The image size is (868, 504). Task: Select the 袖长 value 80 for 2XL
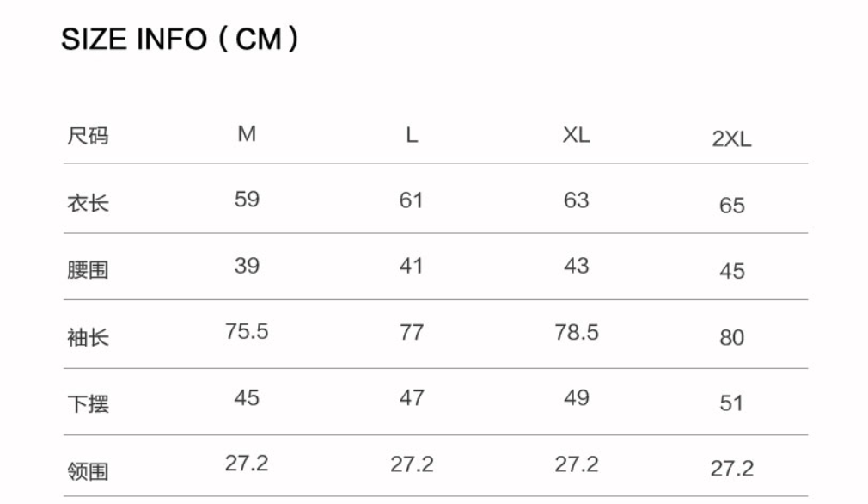click(731, 338)
